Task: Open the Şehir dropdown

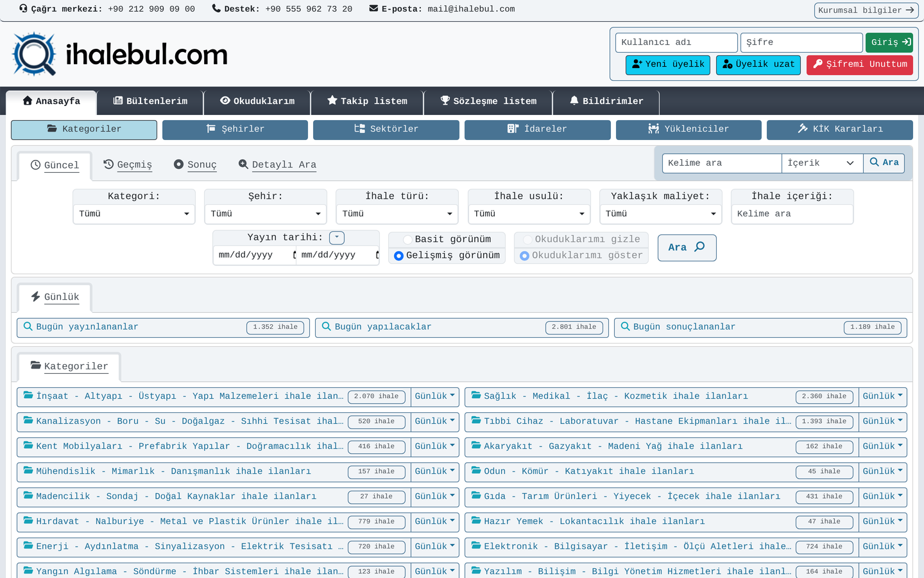Action: tap(266, 214)
